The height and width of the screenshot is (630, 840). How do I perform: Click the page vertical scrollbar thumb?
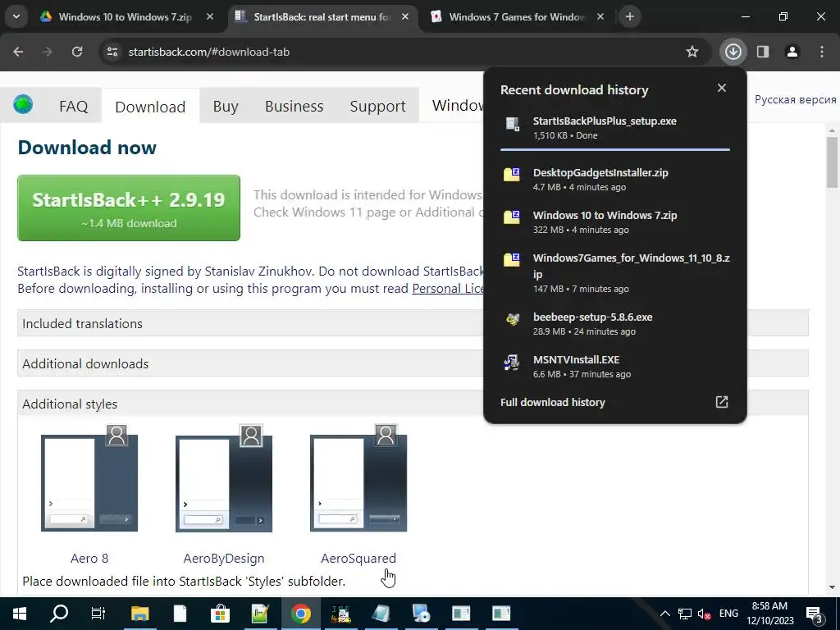point(832,163)
